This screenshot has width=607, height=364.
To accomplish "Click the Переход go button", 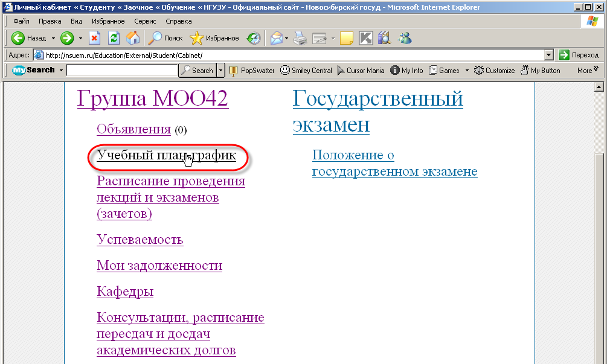I will (579, 55).
